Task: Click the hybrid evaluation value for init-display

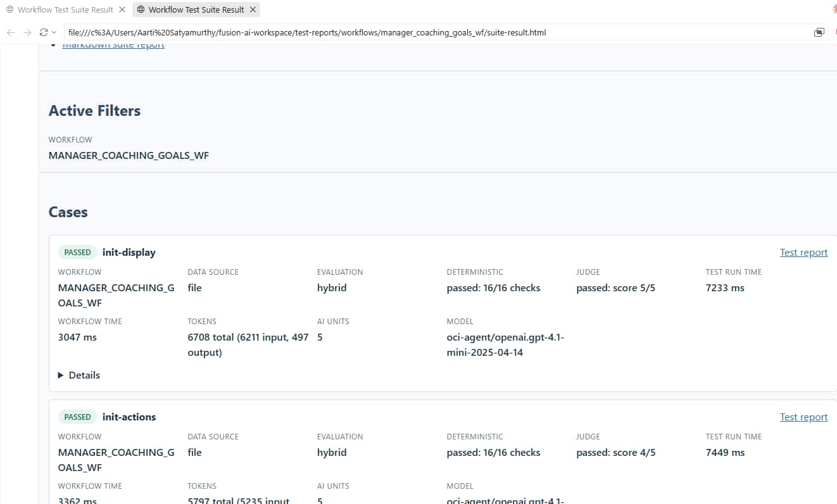Action: 332,287
